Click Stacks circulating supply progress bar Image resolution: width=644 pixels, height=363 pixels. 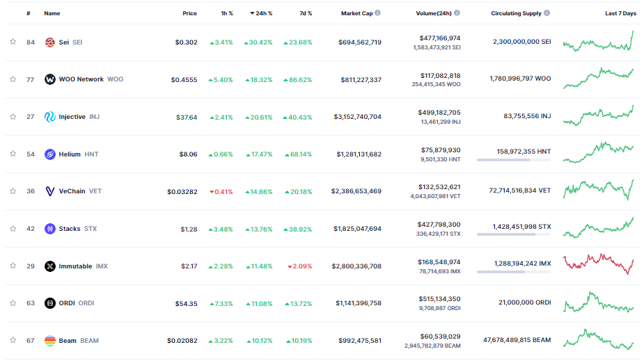coord(514,234)
